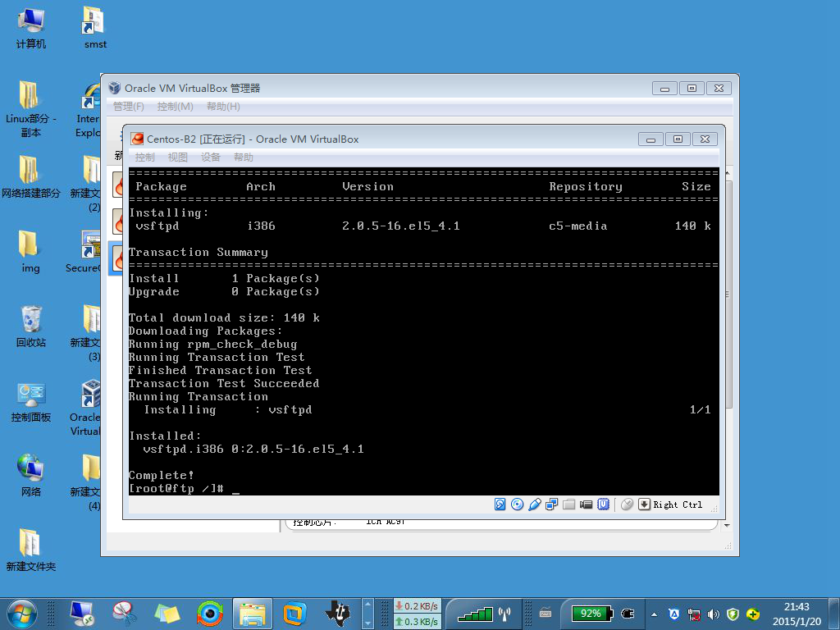The width and height of the screenshot is (840, 630).
Task: Open 管理(F) menu in VirtualBox manager
Action: pos(129,106)
